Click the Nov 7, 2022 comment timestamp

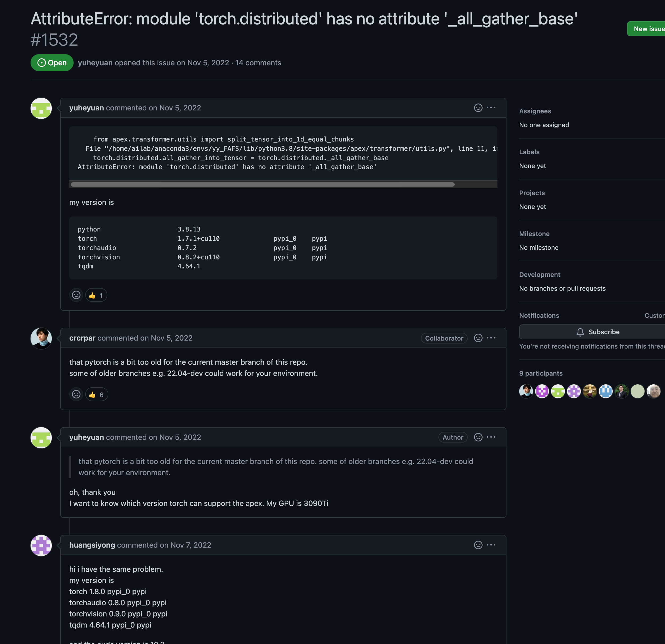coord(191,545)
